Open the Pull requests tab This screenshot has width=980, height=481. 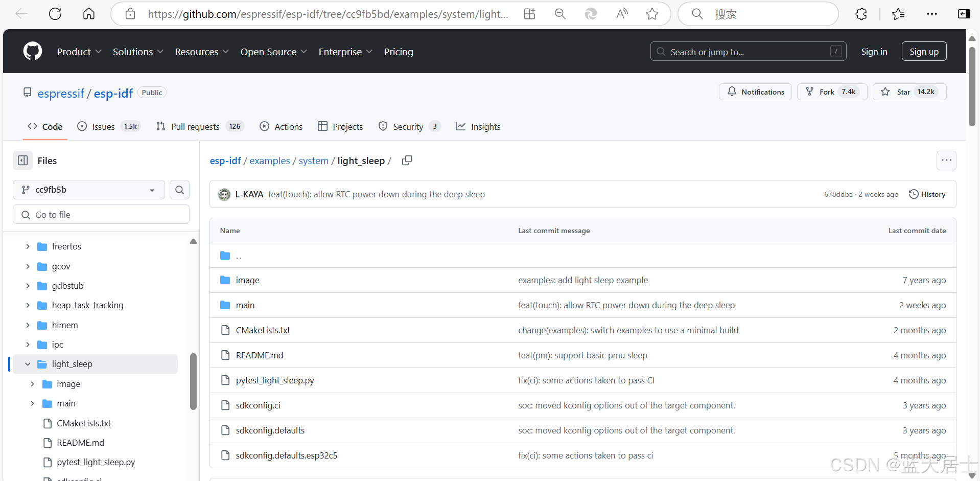point(200,127)
